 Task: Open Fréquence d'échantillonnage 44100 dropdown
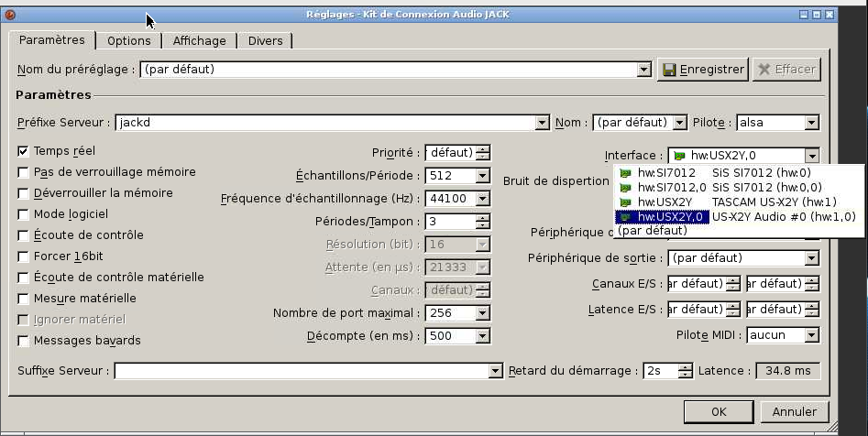click(x=483, y=199)
